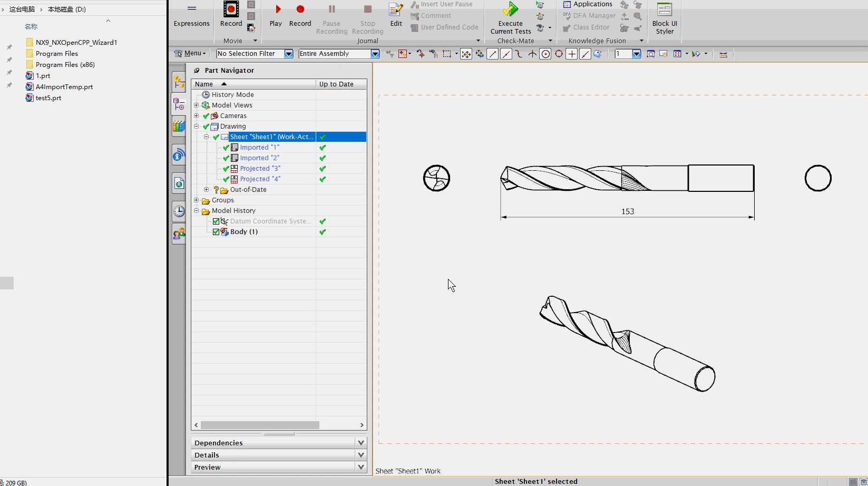Expand Knowledge Fusion group options arrow
The height and width of the screenshot is (486, 868).
coord(641,41)
